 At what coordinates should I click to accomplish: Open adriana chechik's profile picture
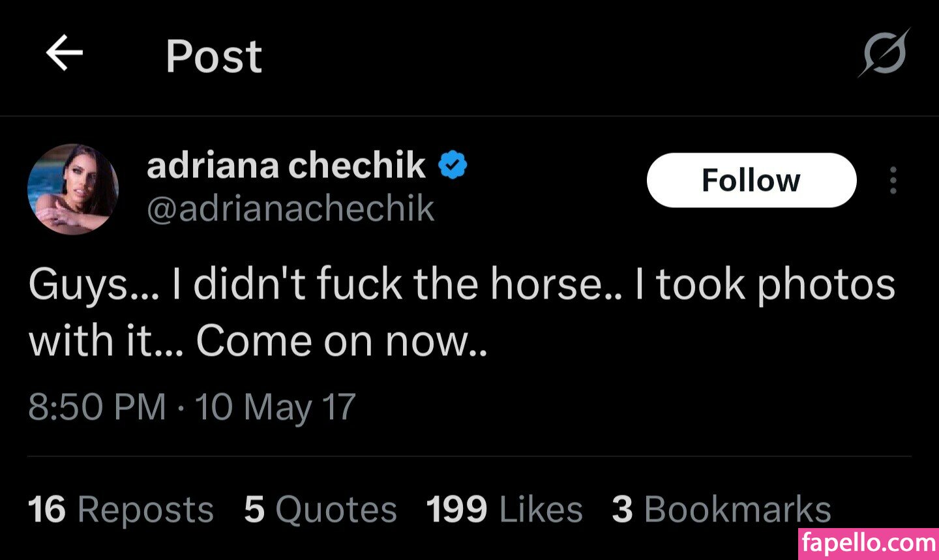click(x=73, y=189)
